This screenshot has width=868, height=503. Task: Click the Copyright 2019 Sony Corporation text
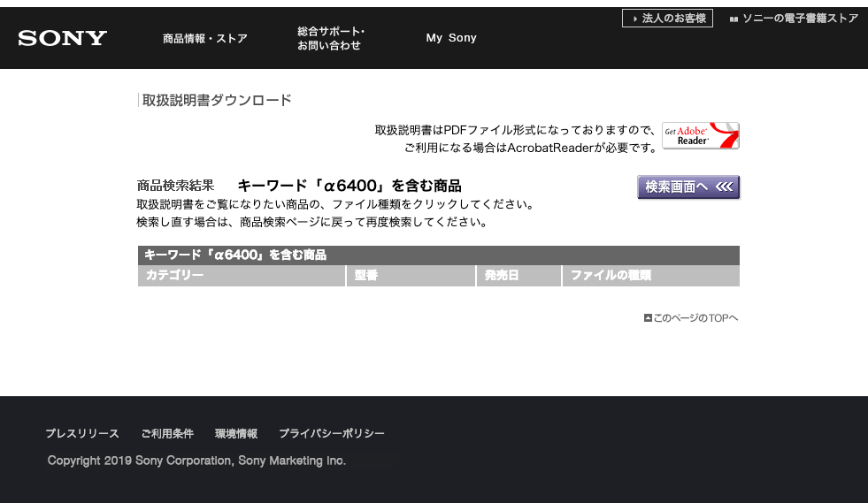pyautogui.click(x=196, y=461)
